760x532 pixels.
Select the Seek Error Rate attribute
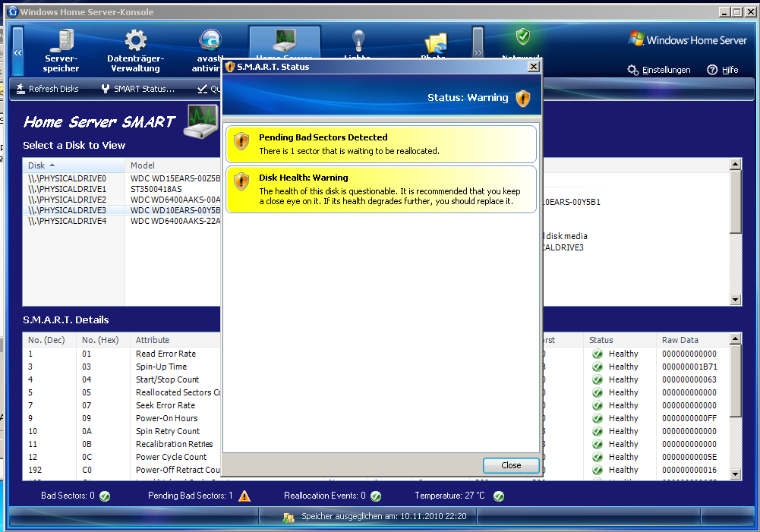(x=166, y=405)
